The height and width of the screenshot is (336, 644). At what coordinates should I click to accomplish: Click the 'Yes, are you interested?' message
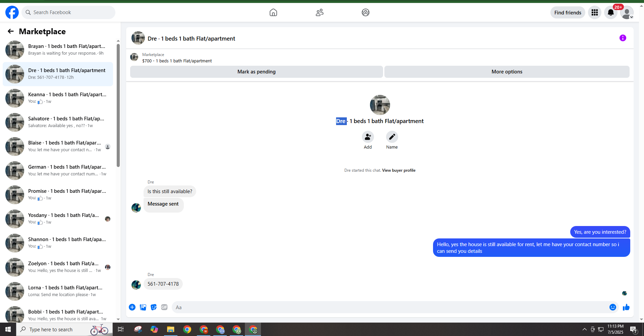click(600, 232)
